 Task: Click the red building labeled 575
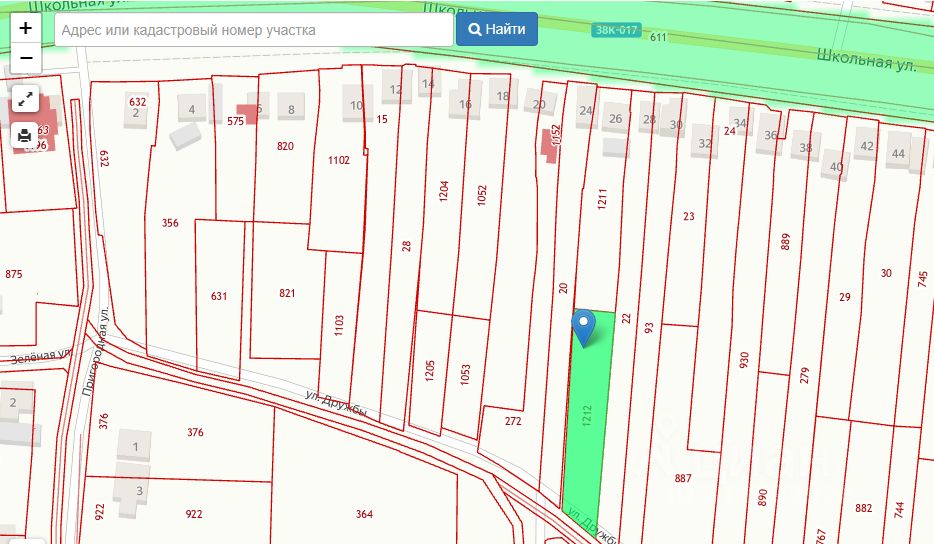247,114
